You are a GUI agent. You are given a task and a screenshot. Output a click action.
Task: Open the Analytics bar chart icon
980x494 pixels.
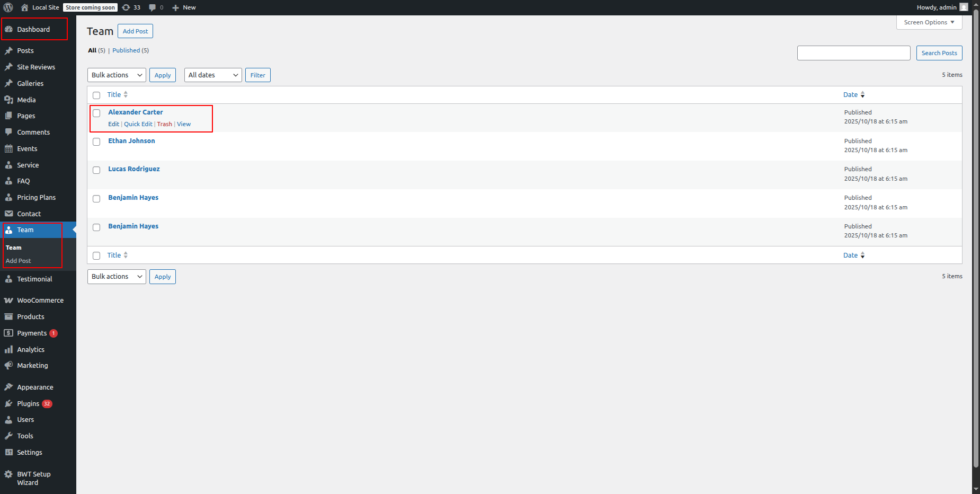click(x=8, y=349)
